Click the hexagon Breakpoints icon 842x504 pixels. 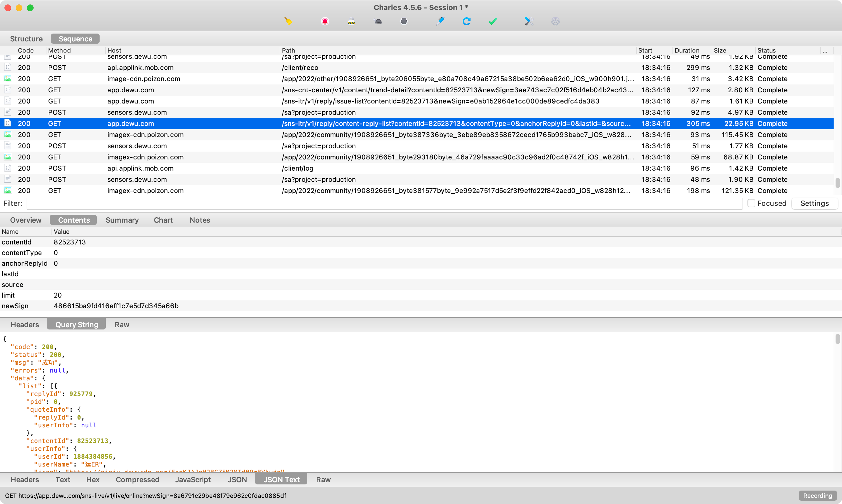point(404,21)
